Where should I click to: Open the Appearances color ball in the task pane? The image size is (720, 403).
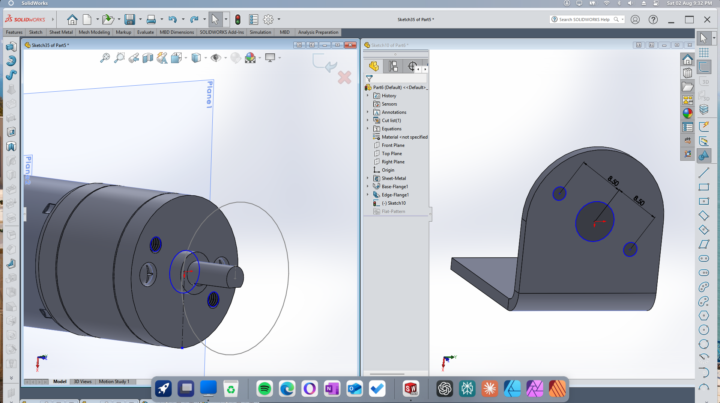coord(687,113)
